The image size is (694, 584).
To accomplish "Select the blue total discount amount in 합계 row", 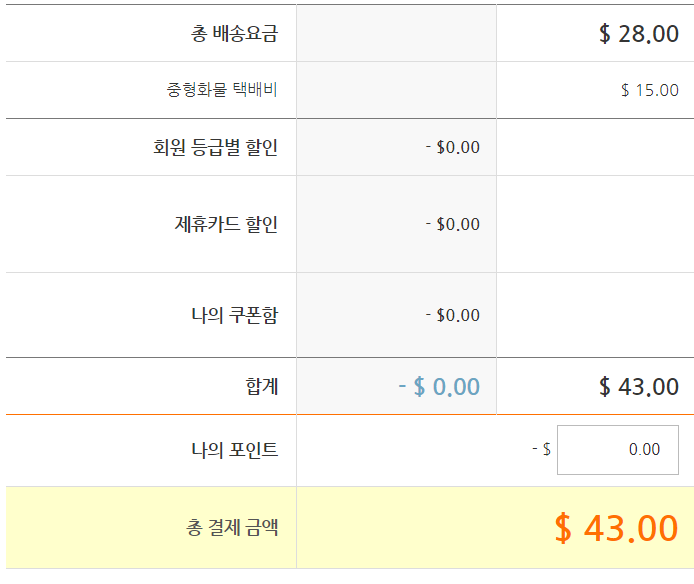I will coord(438,387).
